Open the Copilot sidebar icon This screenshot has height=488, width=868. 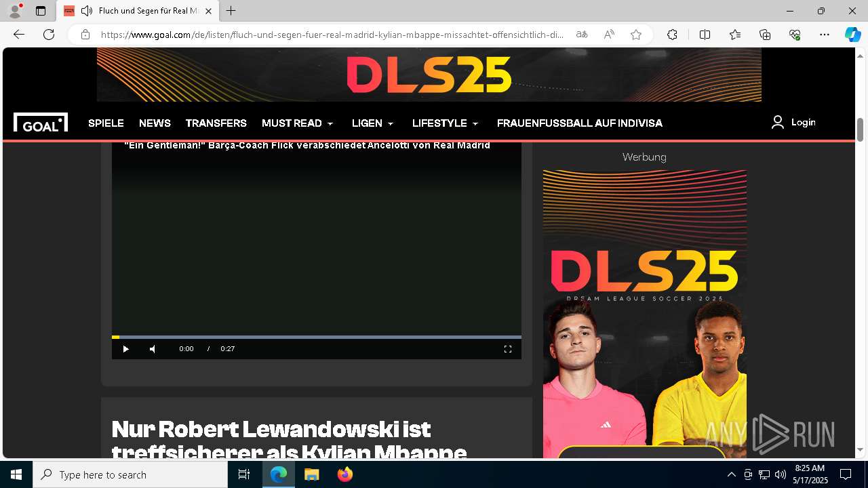[852, 35]
